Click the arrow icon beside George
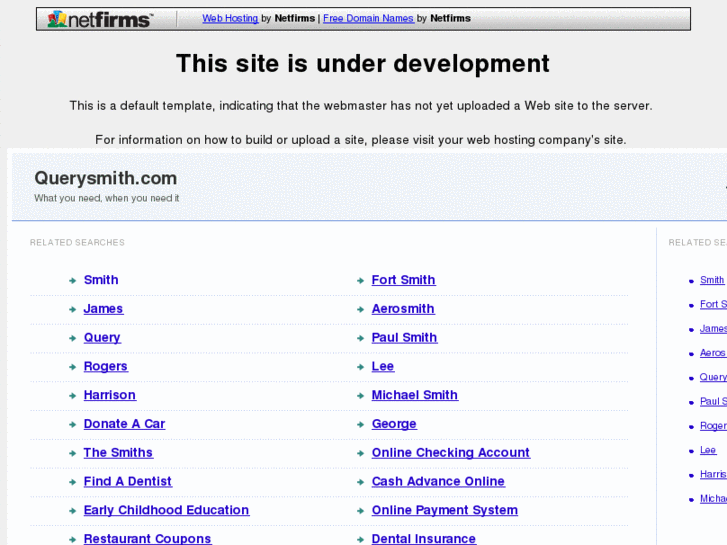Viewport: 727px width, 545px height. (x=360, y=424)
